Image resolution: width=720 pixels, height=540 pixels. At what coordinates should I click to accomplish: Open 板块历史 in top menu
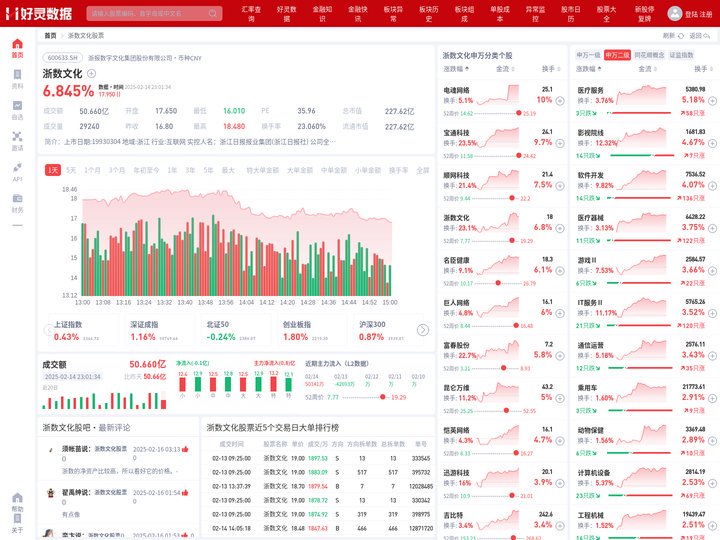pos(429,14)
